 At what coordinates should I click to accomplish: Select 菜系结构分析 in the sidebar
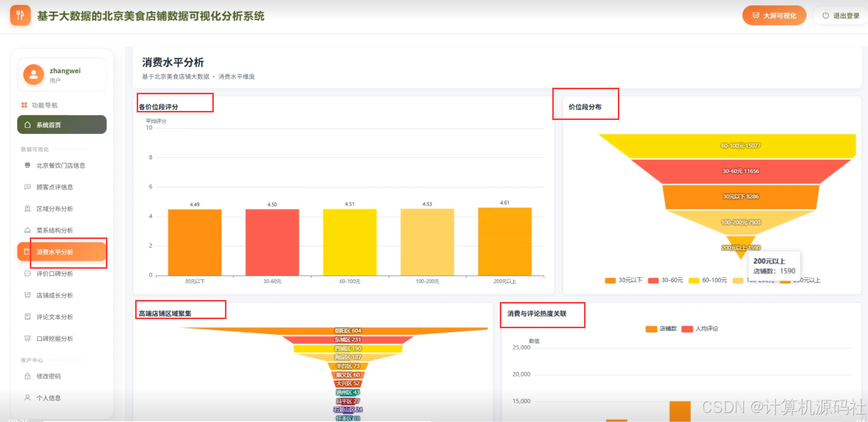click(62, 230)
